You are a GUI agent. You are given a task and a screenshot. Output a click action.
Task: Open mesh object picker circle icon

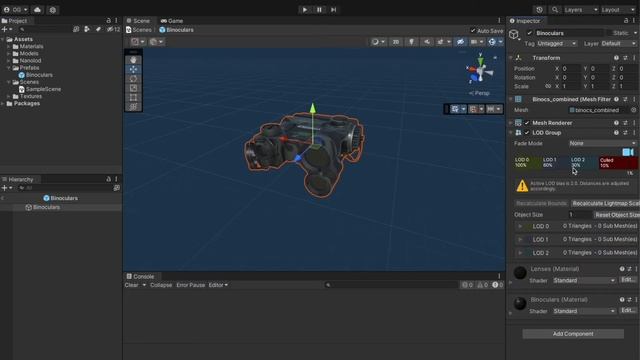(633, 110)
